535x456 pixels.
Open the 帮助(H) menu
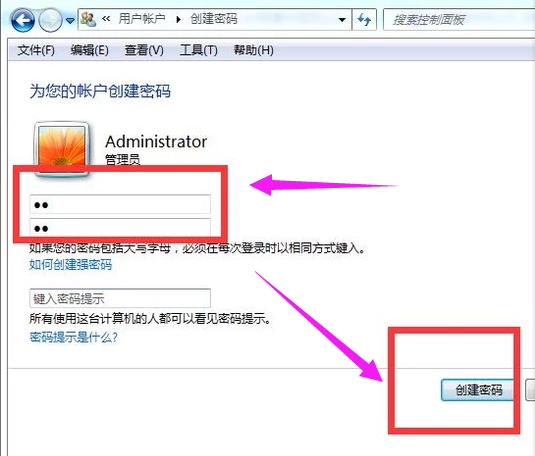pos(254,50)
